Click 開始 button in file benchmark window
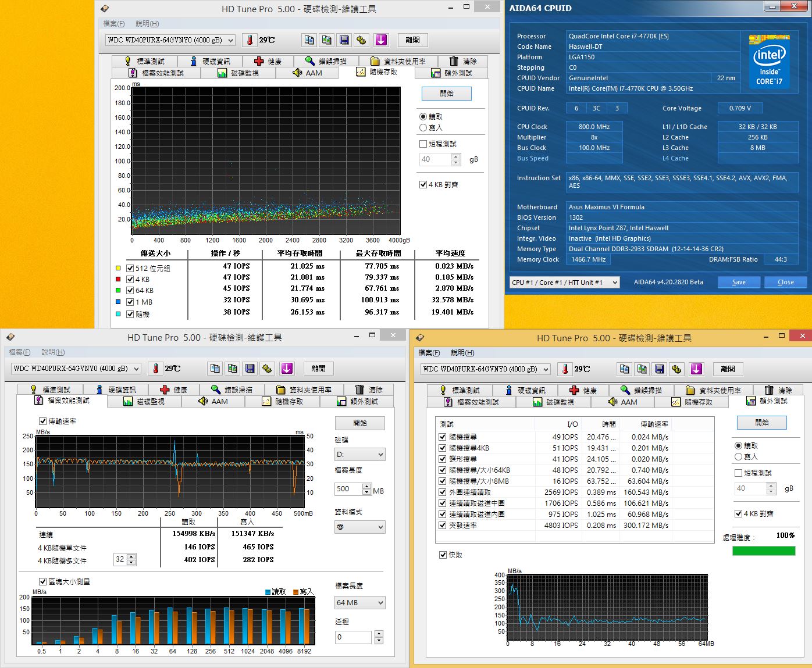The height and width of the screenshot is (668, 812). 360,423
